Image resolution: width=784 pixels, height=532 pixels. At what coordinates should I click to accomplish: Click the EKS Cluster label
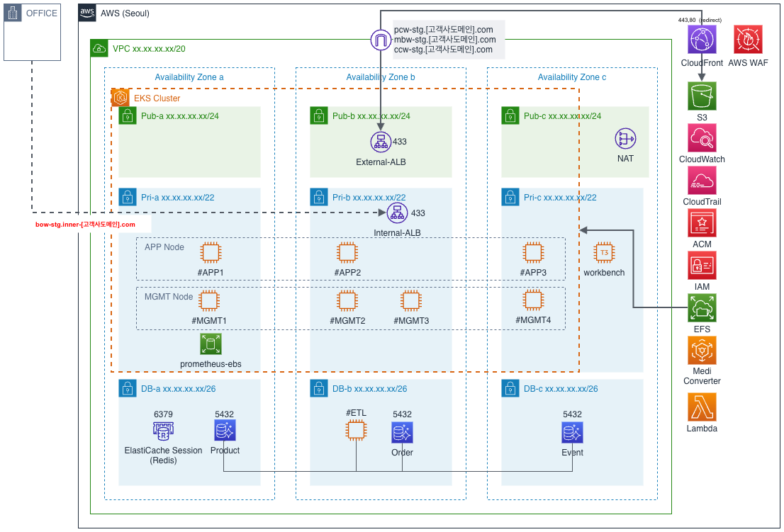(x=157, y=98)
